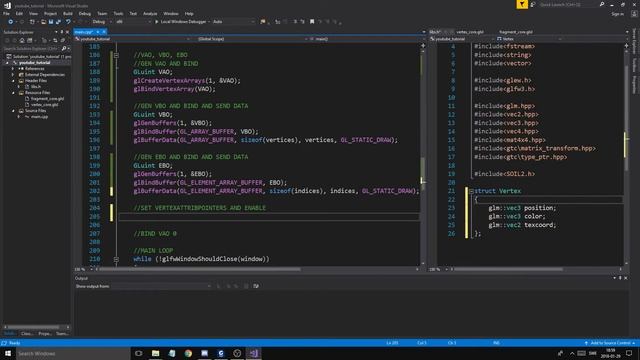Open the x86 platform dropdown
Screen dimensions: 640x360
133,22
